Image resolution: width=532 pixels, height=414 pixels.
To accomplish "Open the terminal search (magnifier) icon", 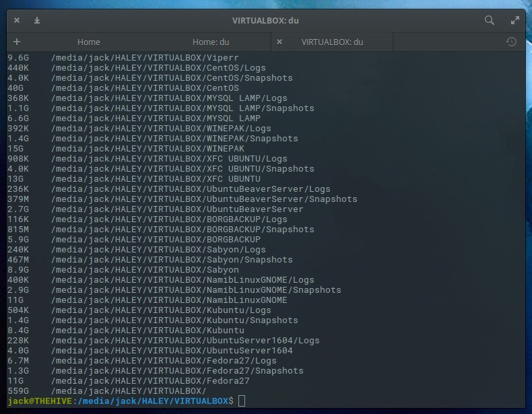I will point(490,20).
